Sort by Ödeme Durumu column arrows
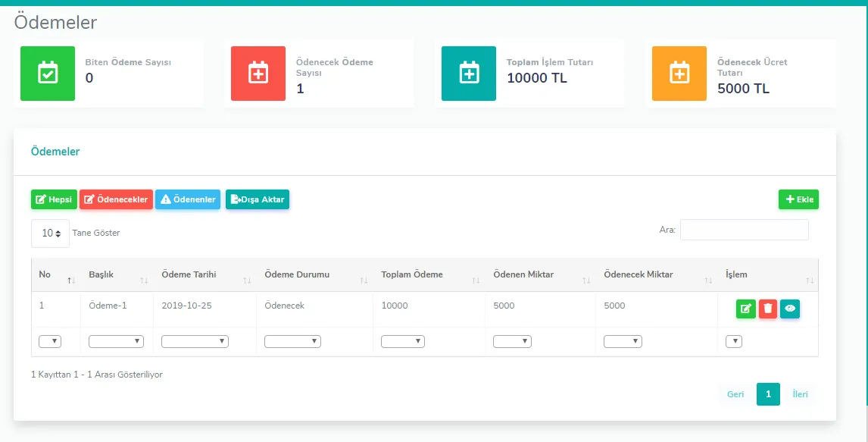This screenshot has width=868, height=442. (364, 281)
